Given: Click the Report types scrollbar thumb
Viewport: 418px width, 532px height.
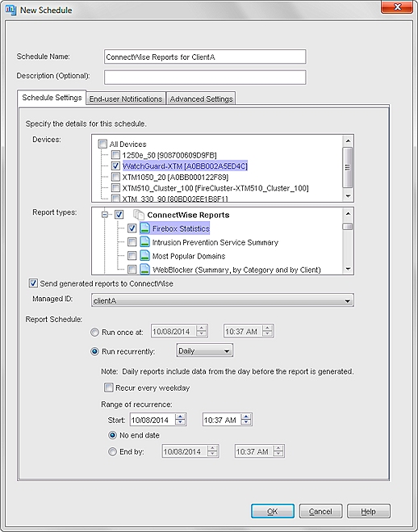Looking at the screenshot, I should 348,226.
